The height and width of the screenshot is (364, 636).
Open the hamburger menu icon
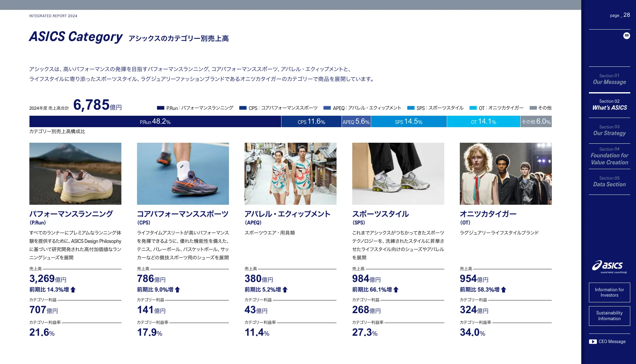pyautogui.click(x=626, y=36)
